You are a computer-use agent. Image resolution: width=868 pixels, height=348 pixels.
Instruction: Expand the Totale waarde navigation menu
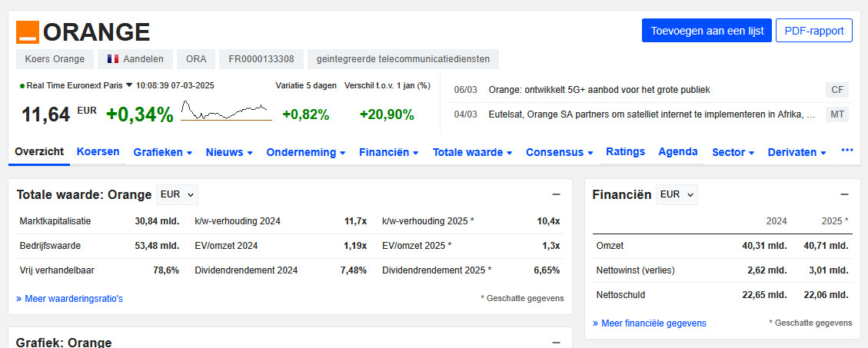[472, 152]
